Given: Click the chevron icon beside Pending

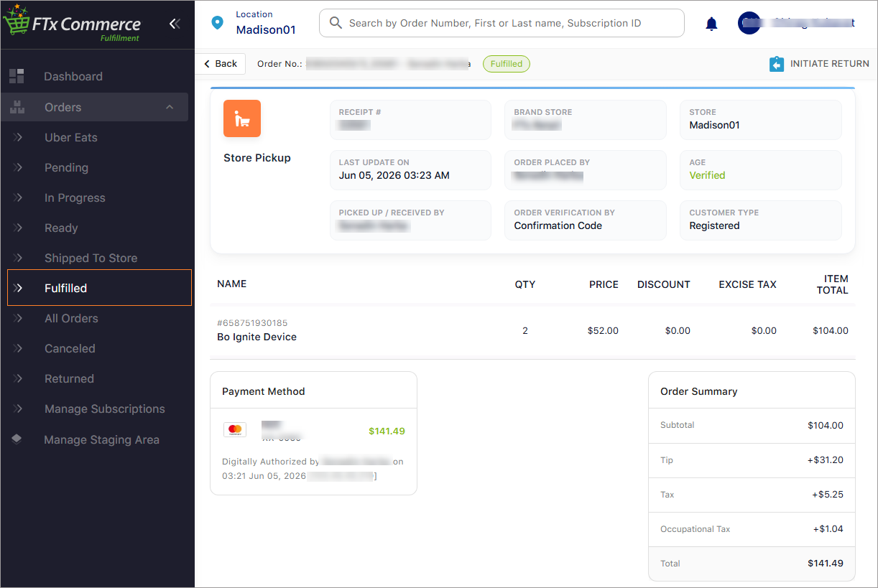Looking at the screenshot, I should point(19,167).
